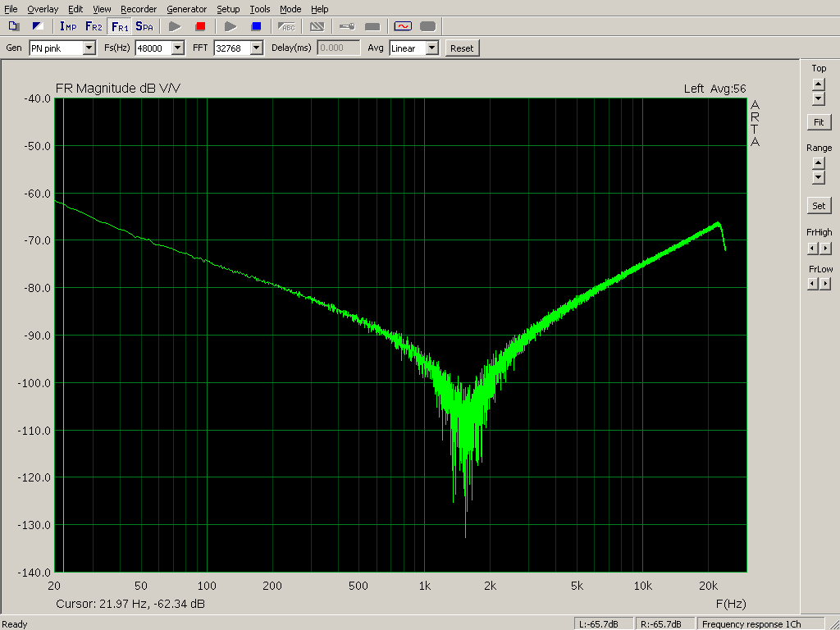840x630 pixels.
Task: Click the 'Cursor: 21.97 Hz, -62.34 dB' readout
Action: tap(130, 604)
